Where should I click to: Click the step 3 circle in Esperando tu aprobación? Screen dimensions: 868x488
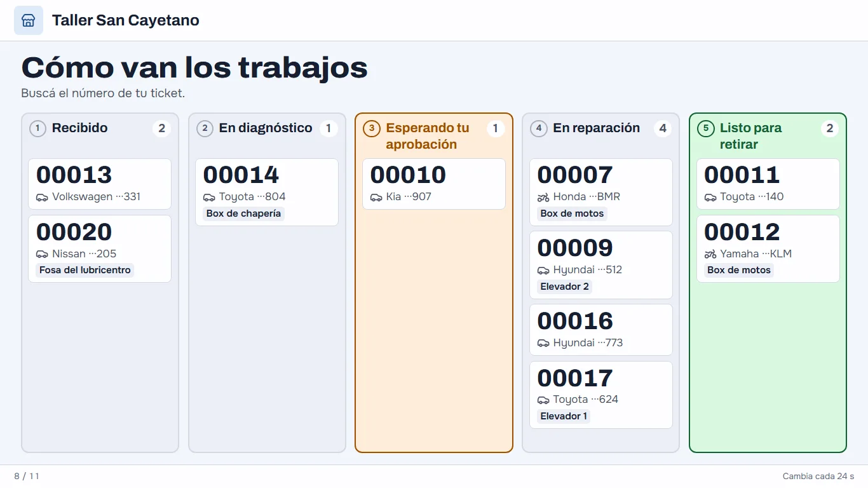coord(372,128)
